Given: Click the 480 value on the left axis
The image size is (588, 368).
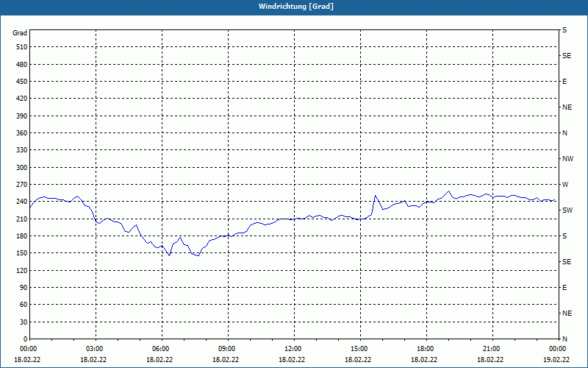Looking at the screenshot, I should [22, 65].
